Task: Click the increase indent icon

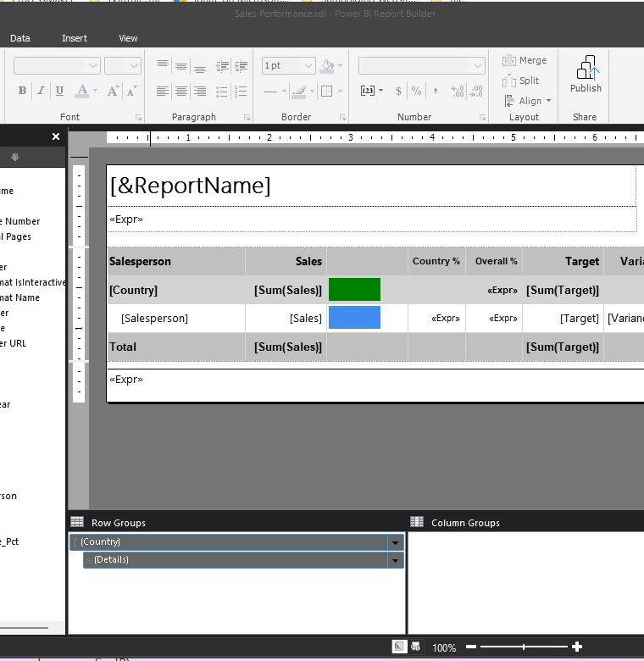Action: point(241,66)
